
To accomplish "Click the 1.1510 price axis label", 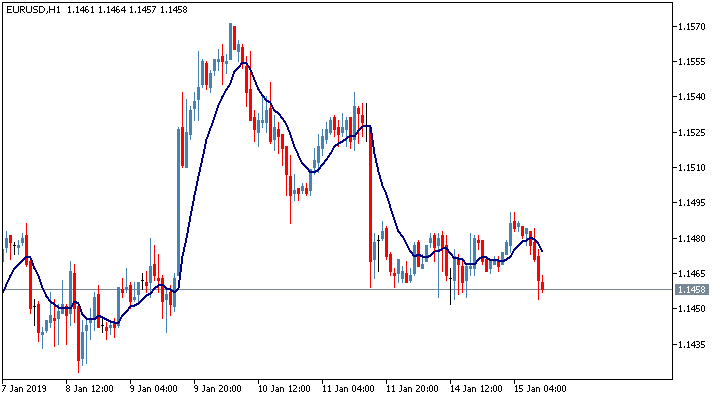I will 692,168.
